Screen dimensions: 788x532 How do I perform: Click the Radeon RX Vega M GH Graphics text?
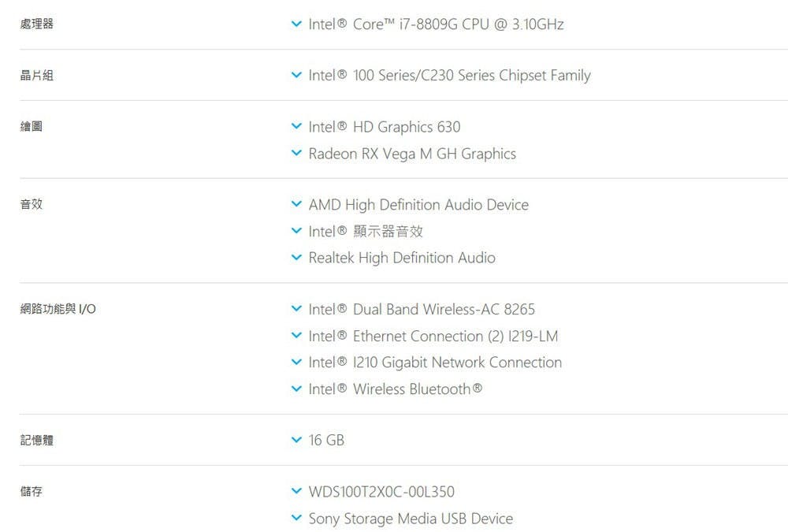pyautogui.click(x=412, y=154)
